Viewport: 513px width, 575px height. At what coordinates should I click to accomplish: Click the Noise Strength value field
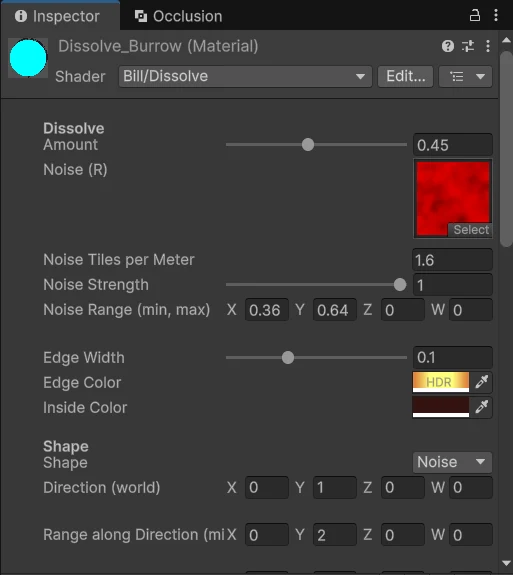tap(452, 285)
